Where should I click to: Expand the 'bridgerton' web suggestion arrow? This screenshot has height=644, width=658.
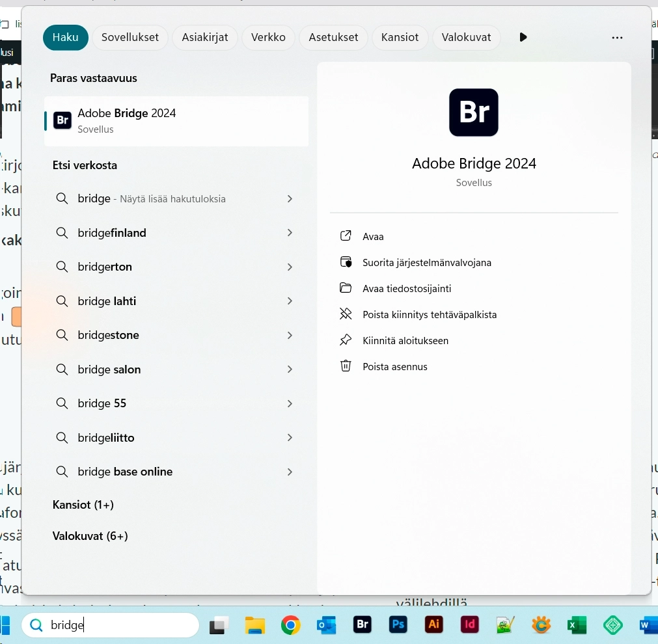(x=290, y=267)
